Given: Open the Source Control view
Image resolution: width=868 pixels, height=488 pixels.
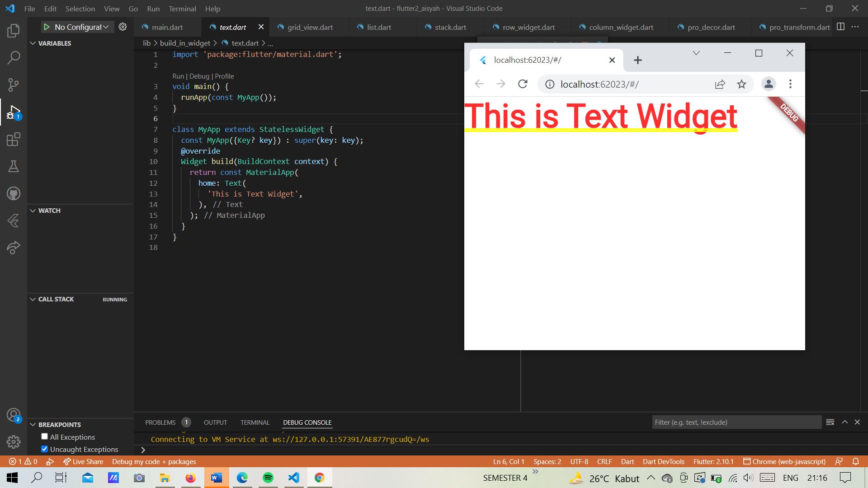Looking at the screenshot, I should 14,84.
